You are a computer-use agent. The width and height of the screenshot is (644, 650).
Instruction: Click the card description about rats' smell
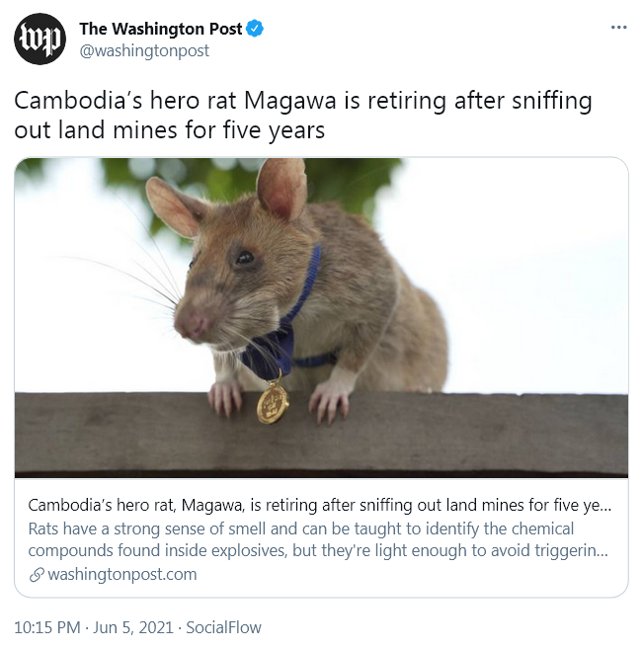point(318,539)
